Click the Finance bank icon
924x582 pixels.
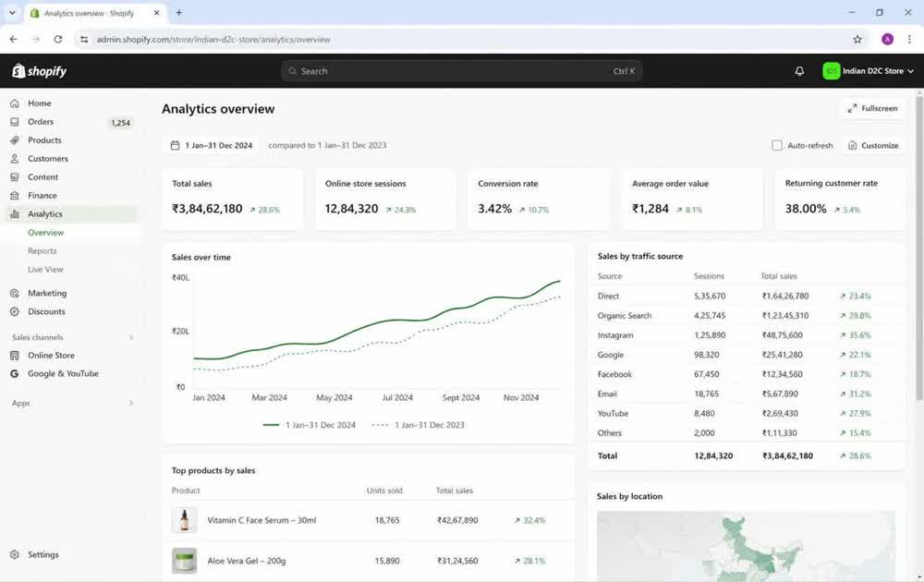coord(15,196)
